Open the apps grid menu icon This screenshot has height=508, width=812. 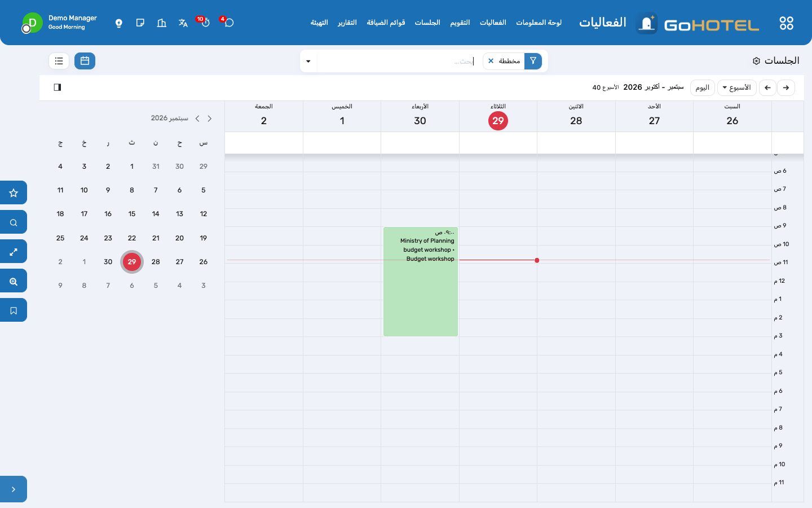tap(786, 23)
